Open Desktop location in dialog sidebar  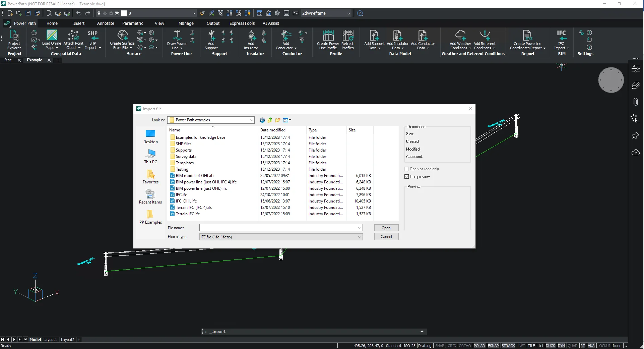pyautogui.click(x=150, y=137)
